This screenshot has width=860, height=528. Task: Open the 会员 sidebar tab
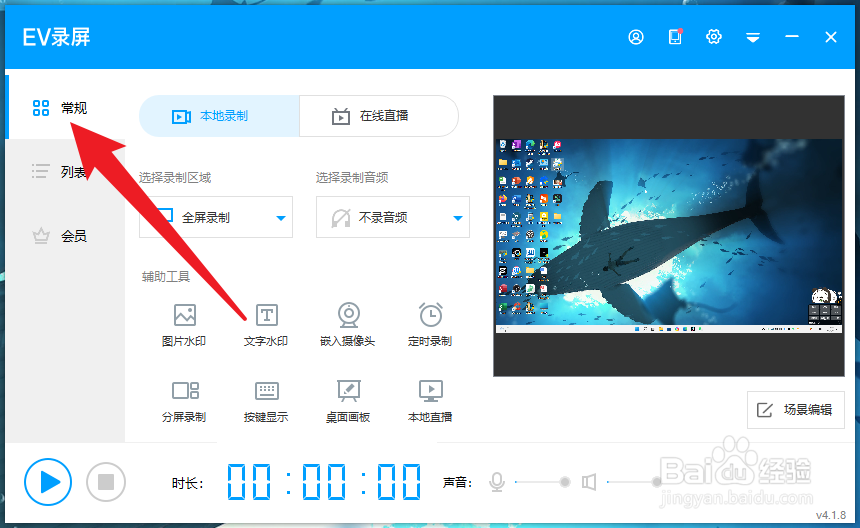point(65,236)
